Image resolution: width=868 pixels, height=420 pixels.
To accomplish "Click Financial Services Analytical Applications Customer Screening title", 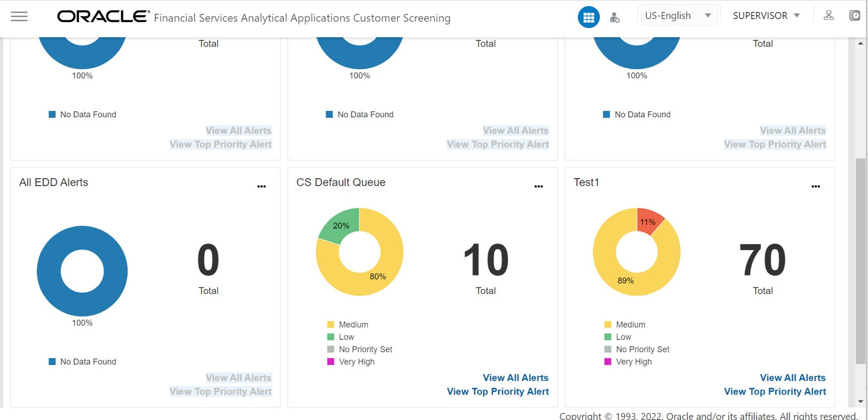I will (x=302, y=18).
